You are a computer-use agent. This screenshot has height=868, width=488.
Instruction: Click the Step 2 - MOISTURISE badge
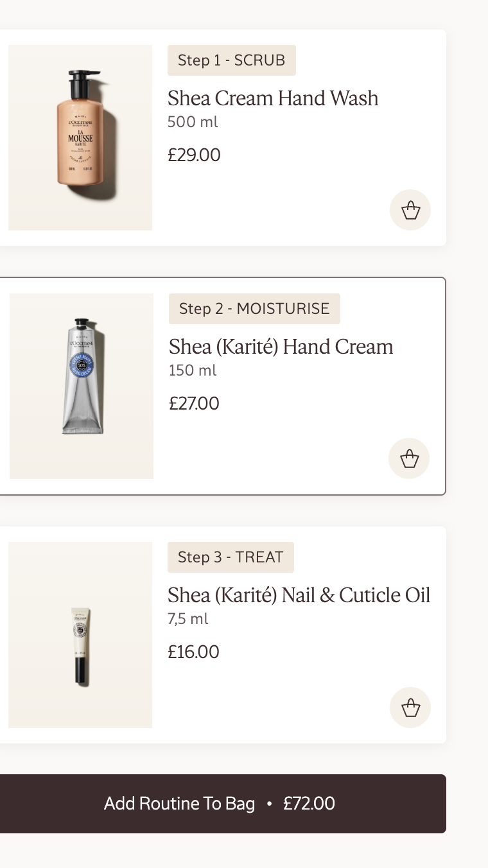[254, 309]
